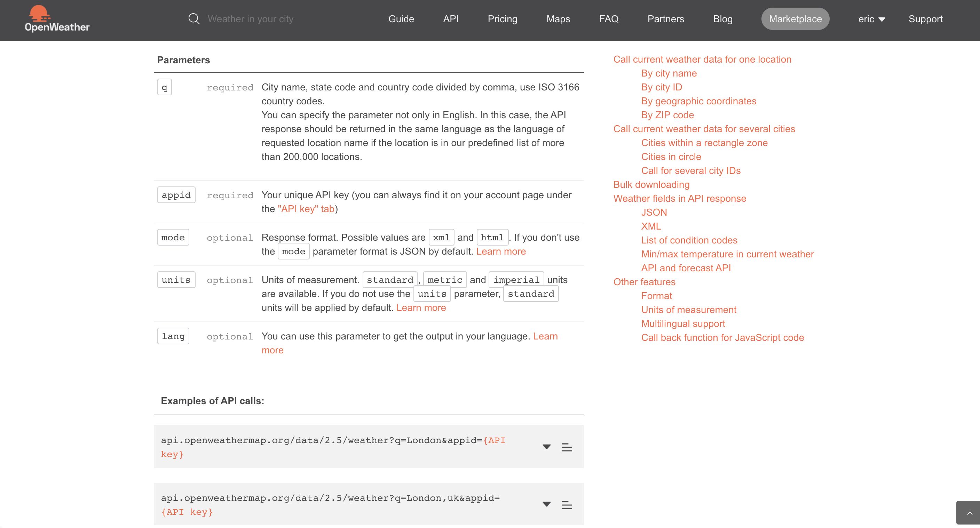This screenshot has height=528, width=980.
Task: Expand the first API call example
Action: click(546, 447)
